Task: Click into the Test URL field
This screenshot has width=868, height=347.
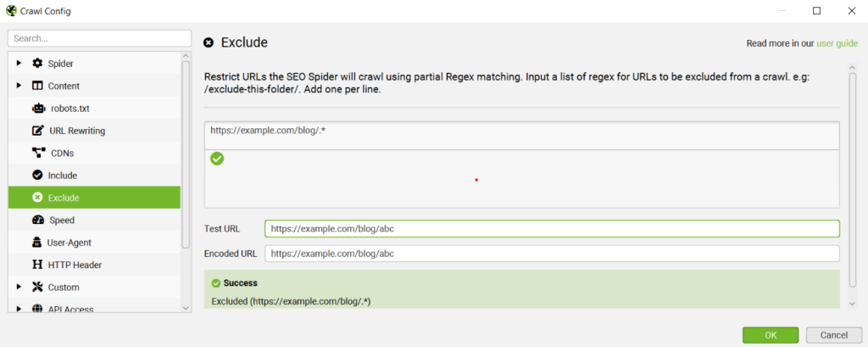Action: (x=552, y=228)
